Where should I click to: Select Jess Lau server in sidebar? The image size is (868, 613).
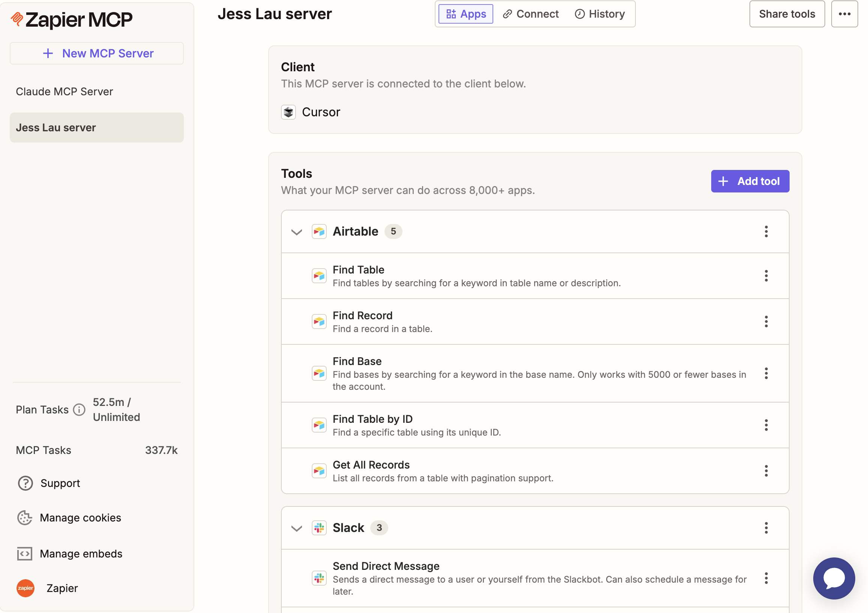[97, 128]
